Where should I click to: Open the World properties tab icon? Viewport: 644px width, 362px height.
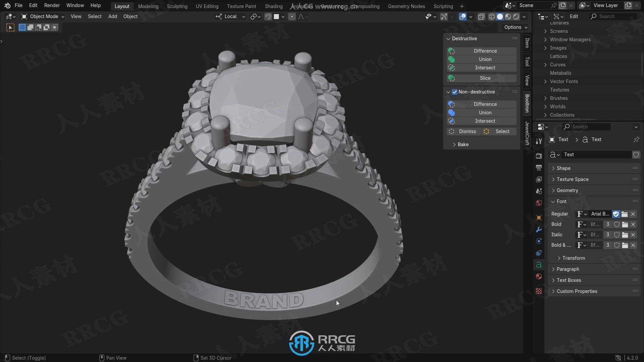click(539, 203)
